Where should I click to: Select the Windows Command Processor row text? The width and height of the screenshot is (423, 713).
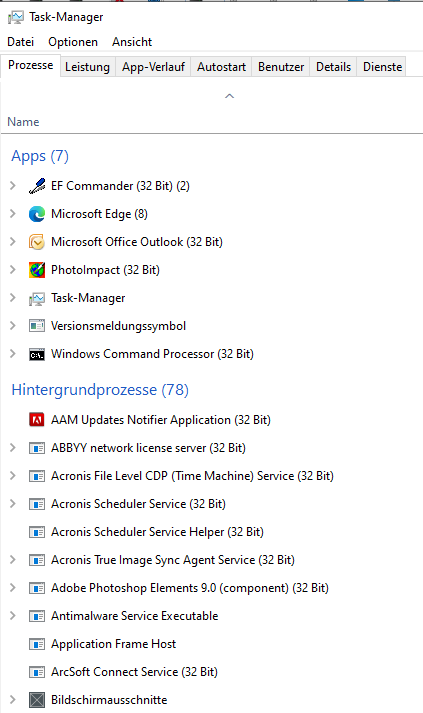pos(152,354)
